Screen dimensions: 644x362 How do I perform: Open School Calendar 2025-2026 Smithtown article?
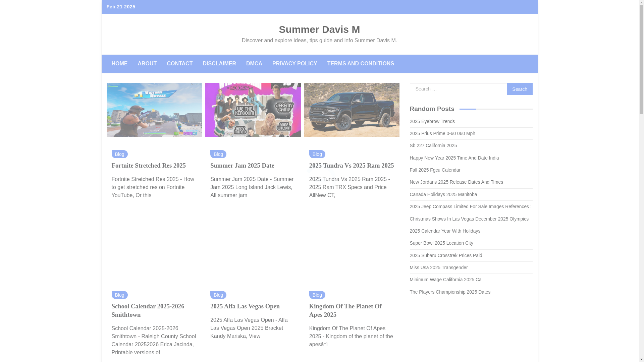(148, 310)
